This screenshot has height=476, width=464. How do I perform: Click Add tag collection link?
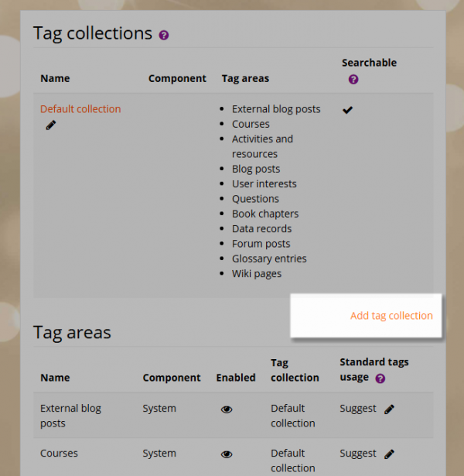click(391, 316)
